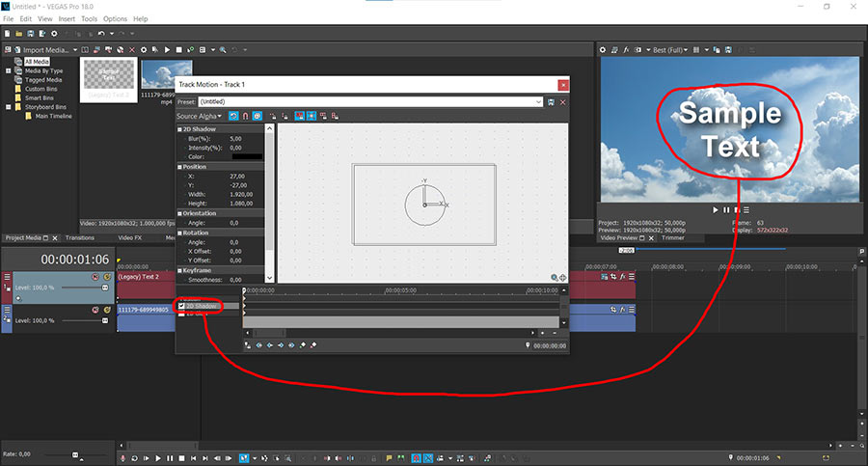Toggle Lock Aspect Ratio in Track Motion
Viewport: 868px width, 466px height.
[x=300, y=116]
